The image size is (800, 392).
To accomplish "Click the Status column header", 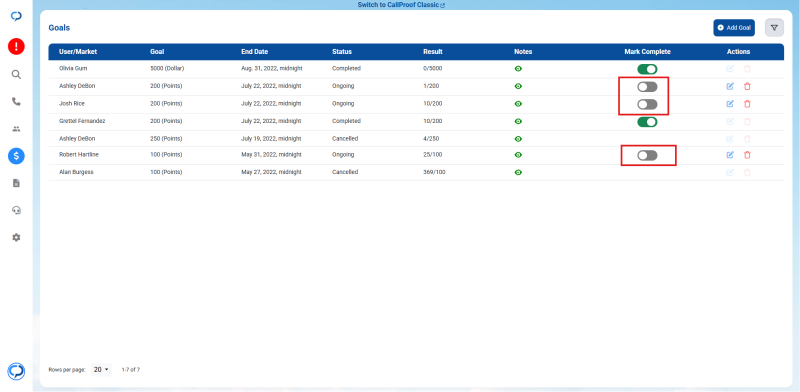I will (x=342, y=52).
